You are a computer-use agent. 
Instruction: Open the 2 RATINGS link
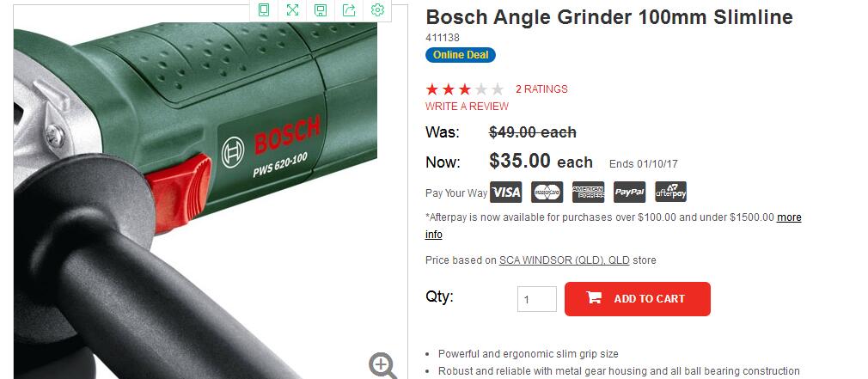pos(541,89)
